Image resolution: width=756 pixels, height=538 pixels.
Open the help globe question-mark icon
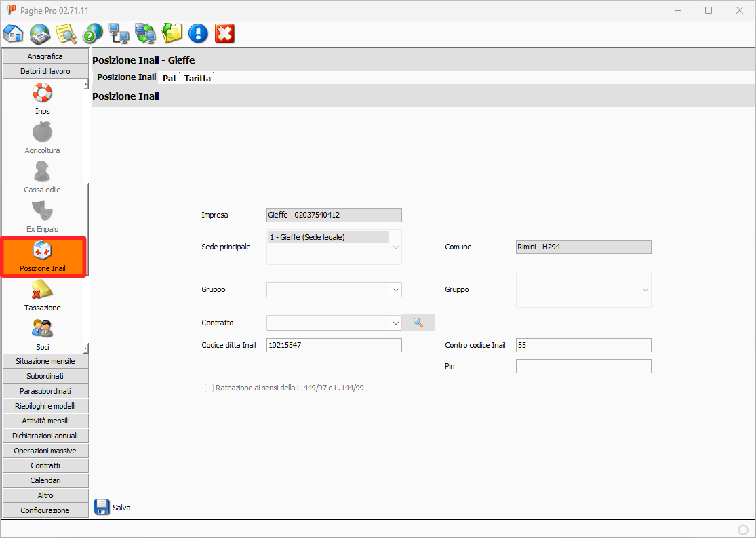(x=93, y=33)
